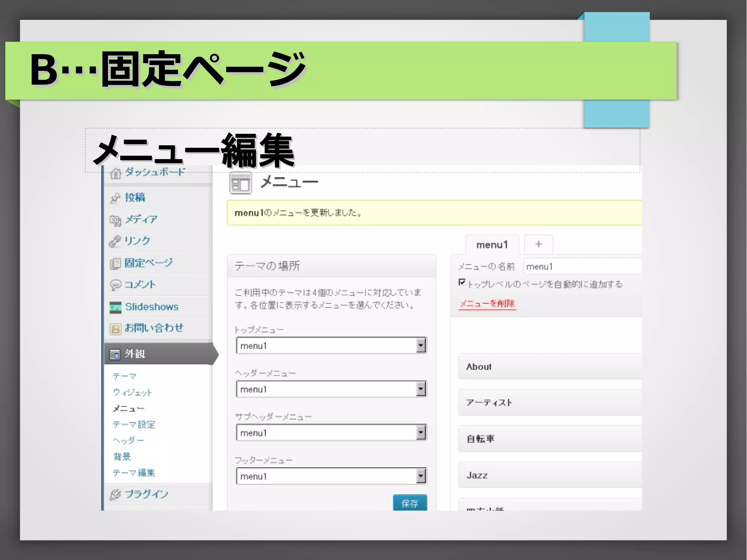Open the リンク sidebar menu

click(137, 241)
